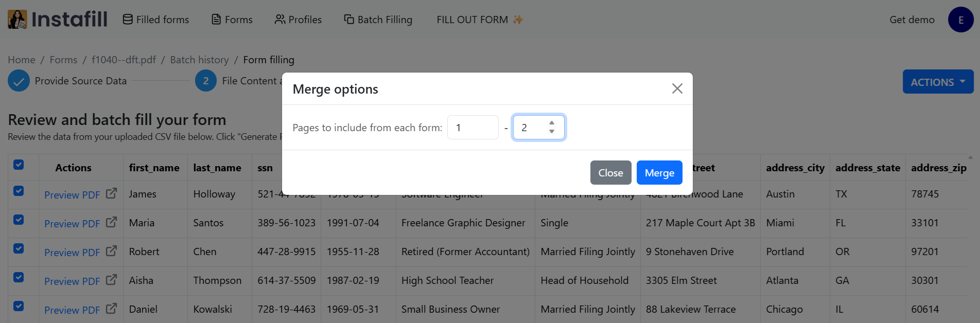
Task: Click Provide Source Data step checkmark
Action: click(x=19, y=81)
